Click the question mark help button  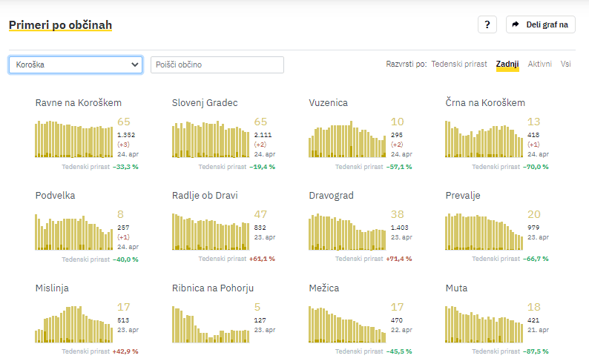pos(487,24)
